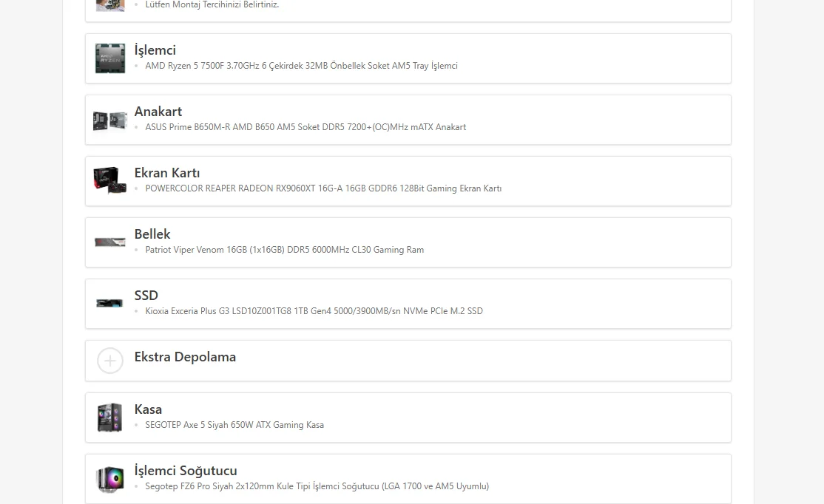Image resolution: width=824 pixels, height=504 pixels.
Task: Open the Kasa section heading
Action: 148,409
